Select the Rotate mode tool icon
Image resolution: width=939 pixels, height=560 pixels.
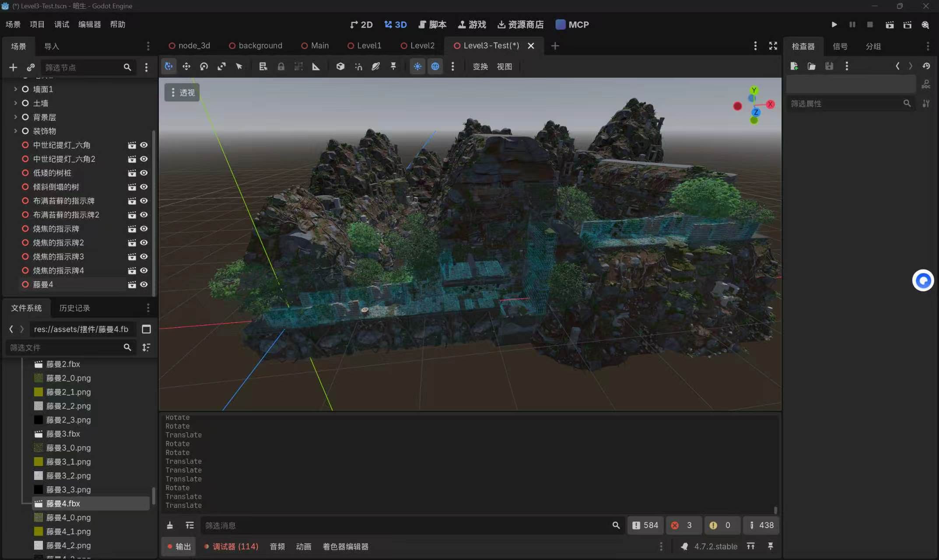[204, 66]
